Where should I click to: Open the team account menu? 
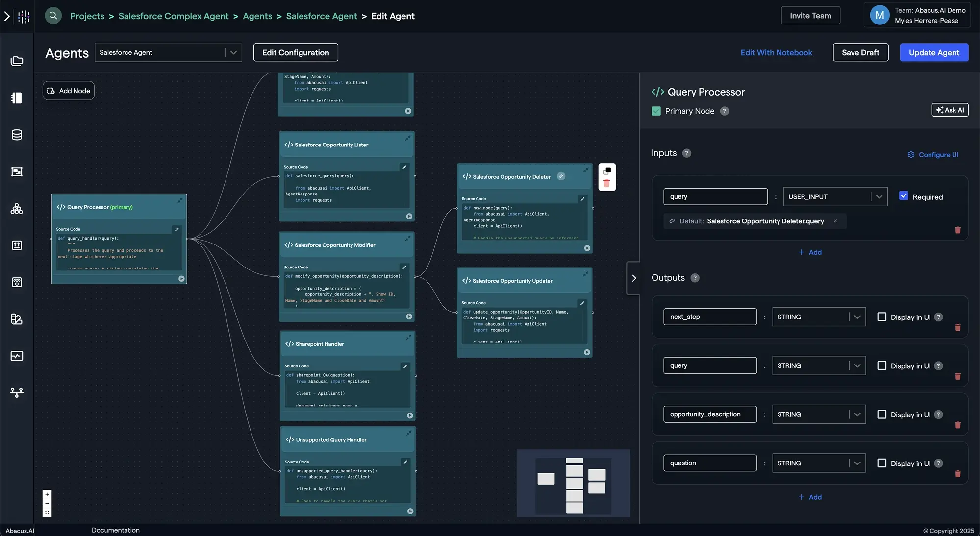tap(917, 15)
